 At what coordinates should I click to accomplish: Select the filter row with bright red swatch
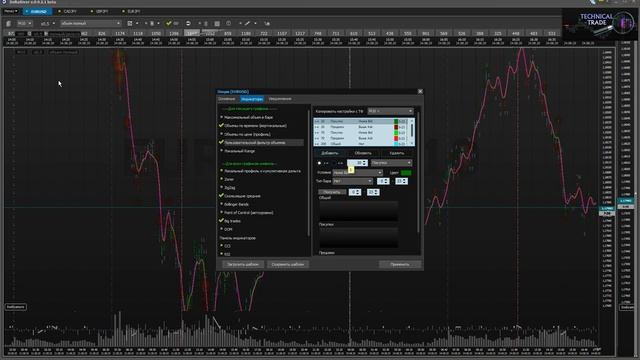tap(361, 138)
